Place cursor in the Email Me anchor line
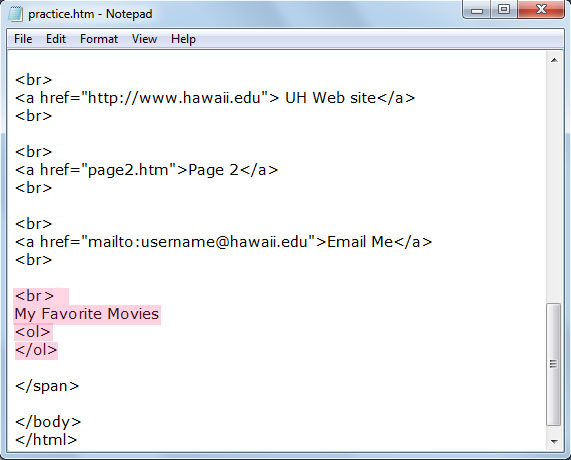Viewport: 571px width, 460px height. click(x=223, y=242)
